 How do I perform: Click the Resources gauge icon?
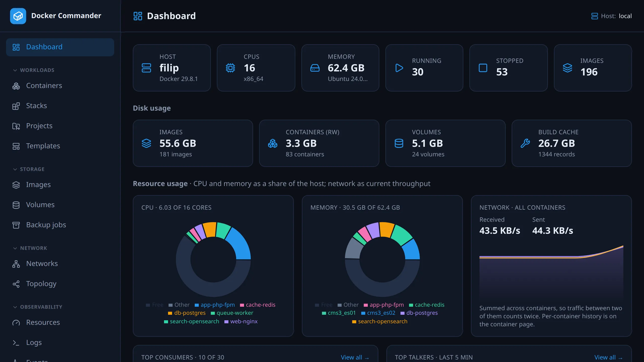click(x=16, y=323)
